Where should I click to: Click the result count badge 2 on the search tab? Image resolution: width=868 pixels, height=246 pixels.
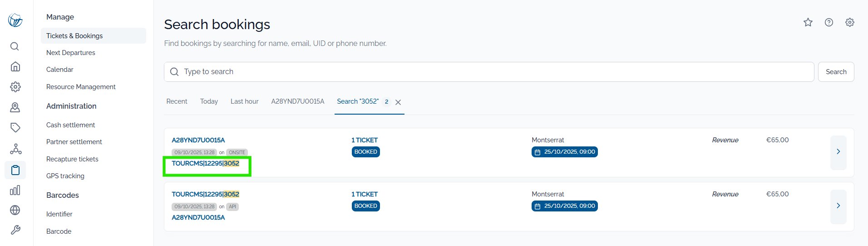point(386,102)
